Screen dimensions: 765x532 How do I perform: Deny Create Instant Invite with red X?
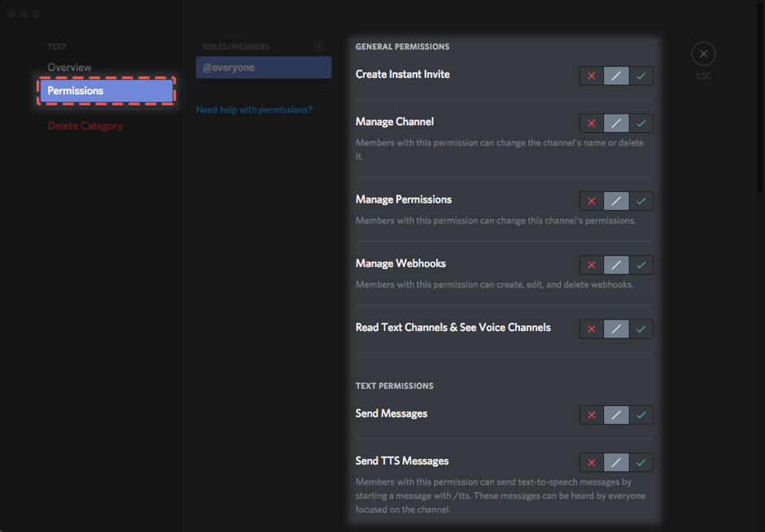pyautogui.click(x=592, y=76)
